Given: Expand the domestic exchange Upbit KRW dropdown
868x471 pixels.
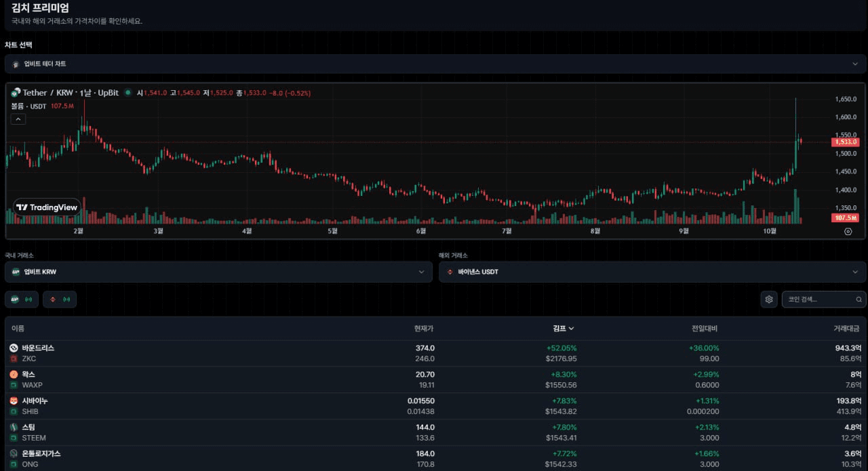Looking at the screenshot, I should 218,272.
